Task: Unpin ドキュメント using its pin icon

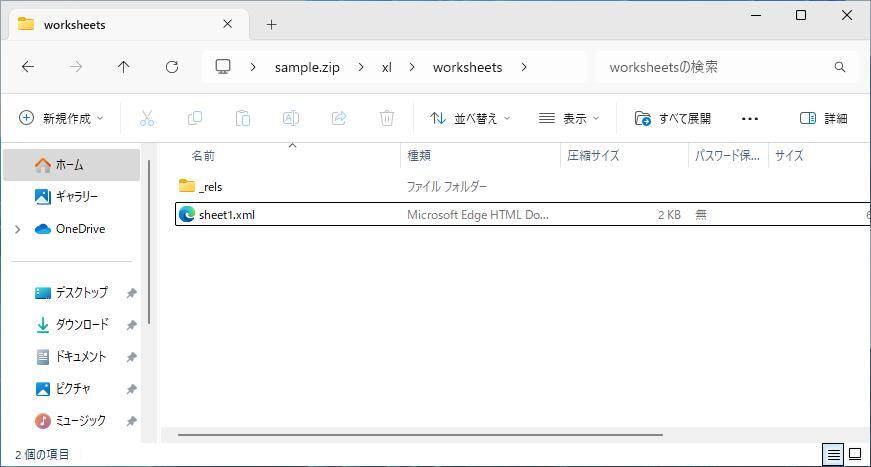Action: pos(131,357)
